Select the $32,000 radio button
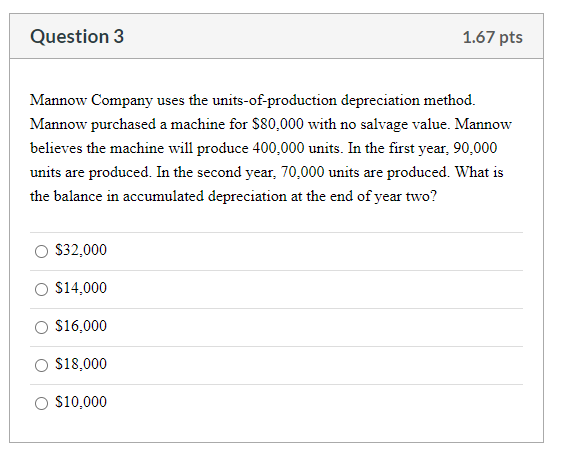Image resolution: width=563 pixels, height=458 pixels. point(41,251)
